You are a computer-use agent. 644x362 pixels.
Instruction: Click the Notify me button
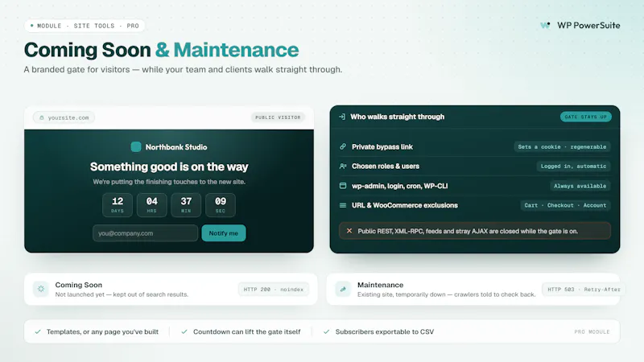(x=224, y=233)
